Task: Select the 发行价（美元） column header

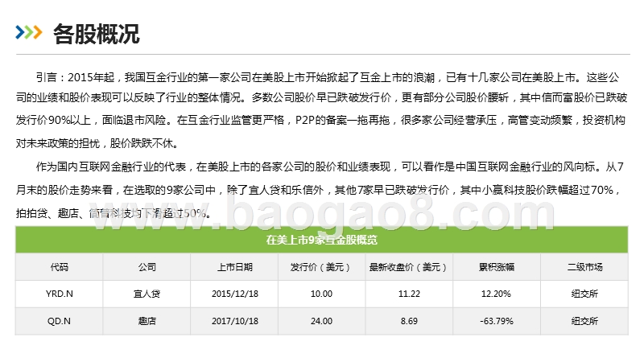Action: (x=321, y=267)
